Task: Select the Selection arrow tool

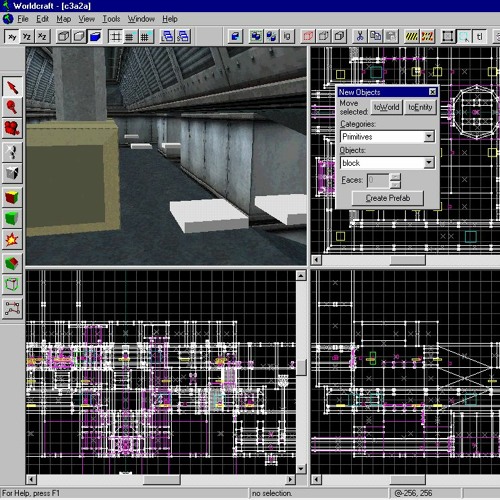Action: 12,87
